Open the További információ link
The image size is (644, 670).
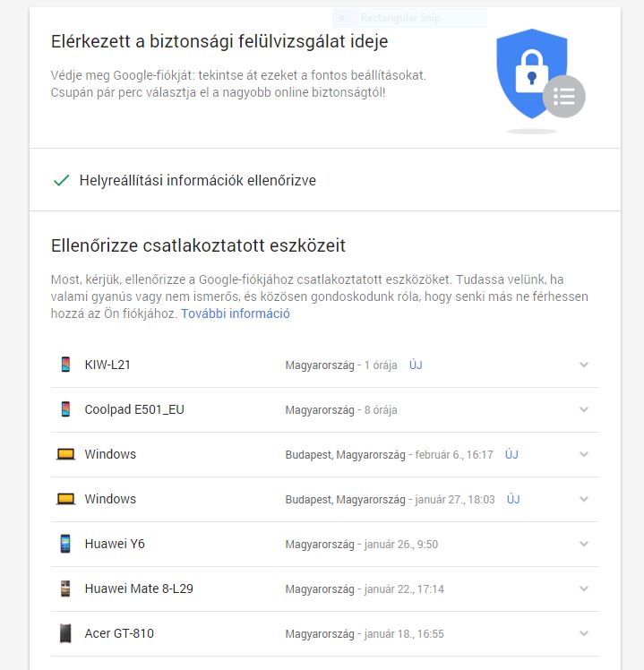236,314
